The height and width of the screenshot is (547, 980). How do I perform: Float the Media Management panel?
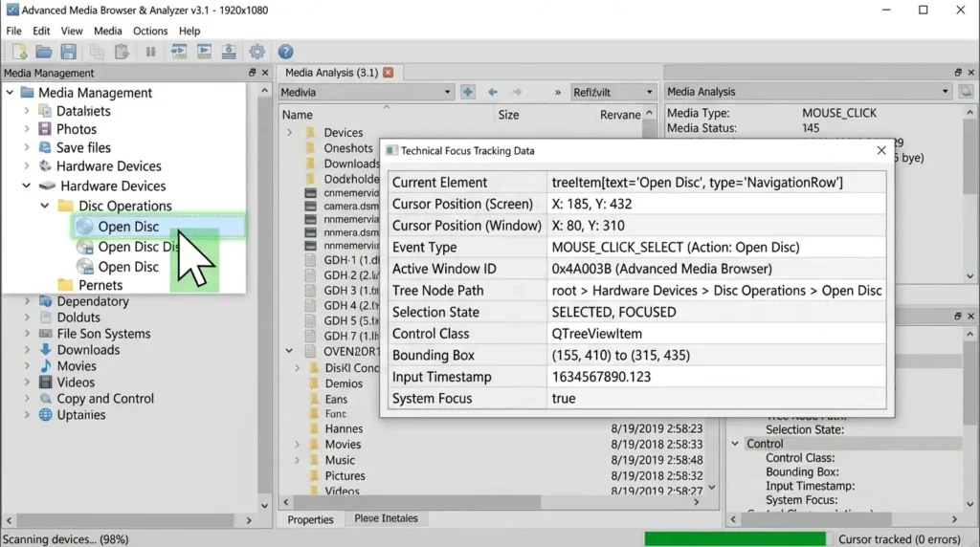pyautogui.click(x=253, y=73)
